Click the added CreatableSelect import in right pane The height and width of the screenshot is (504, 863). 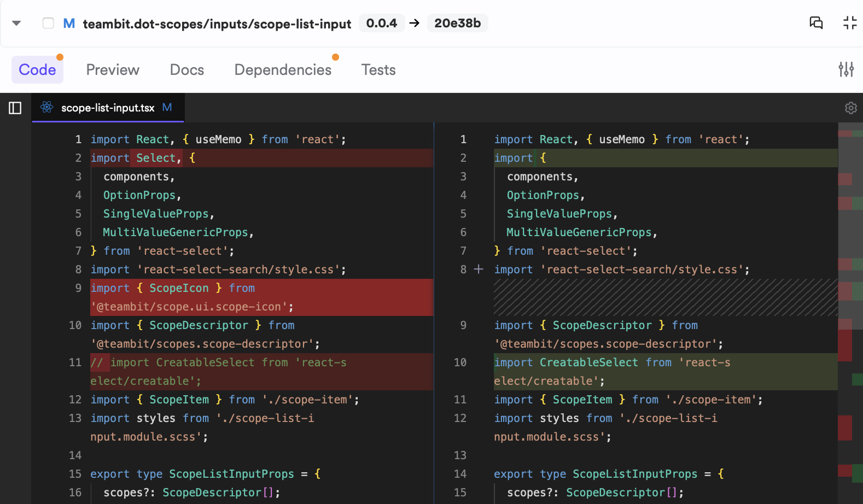point(666,372)
